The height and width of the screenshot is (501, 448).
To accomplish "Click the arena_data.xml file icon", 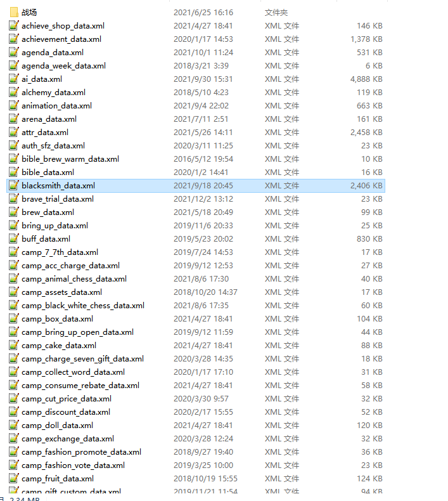I will (14, 119).
